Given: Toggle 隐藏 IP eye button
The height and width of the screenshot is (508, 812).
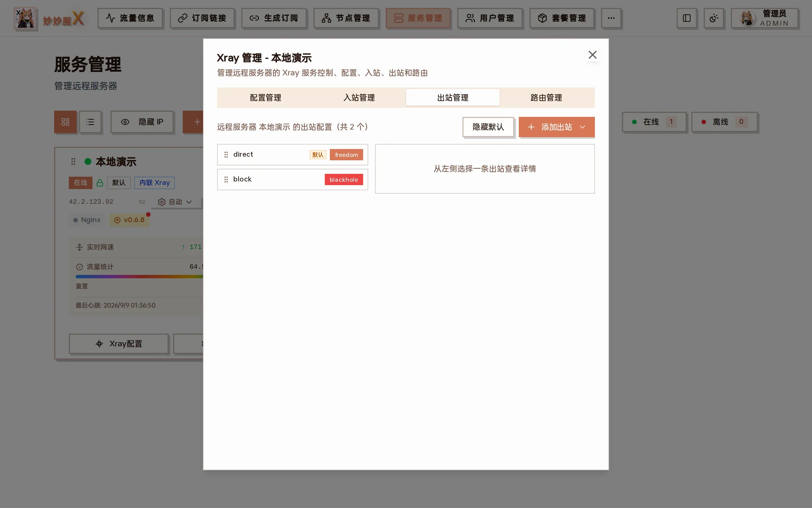Looking at the screenshot, I should coord(142,122).
